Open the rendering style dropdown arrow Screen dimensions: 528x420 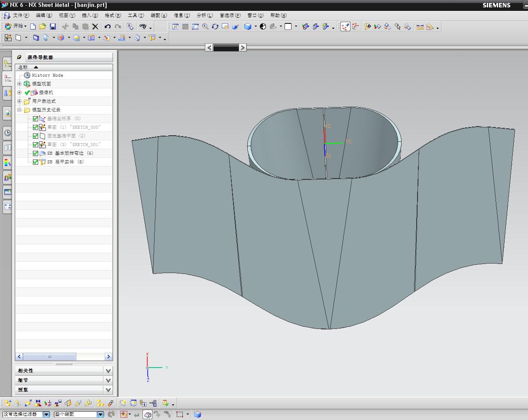click(256, 26)
